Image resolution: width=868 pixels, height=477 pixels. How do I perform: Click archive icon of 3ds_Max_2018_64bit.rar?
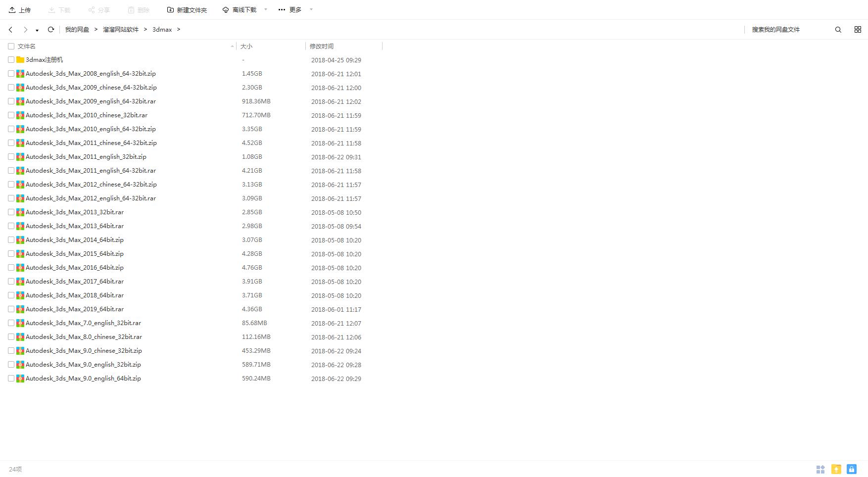[x=20, y=295]
